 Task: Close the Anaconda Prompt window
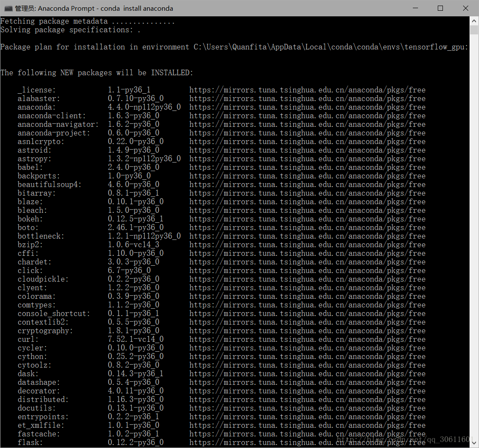pyautogui.click(x=466, y=8)
